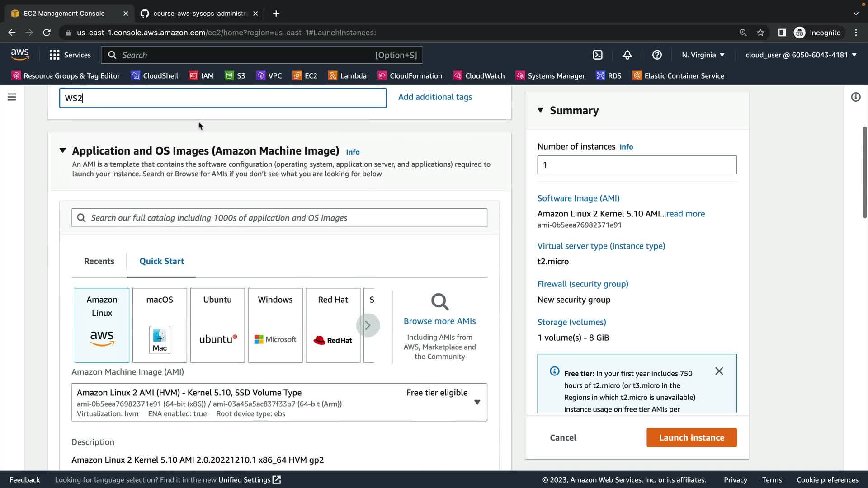Switch to the Recents tab
This screenshot has height=488, width=868.
click(99, 261)
